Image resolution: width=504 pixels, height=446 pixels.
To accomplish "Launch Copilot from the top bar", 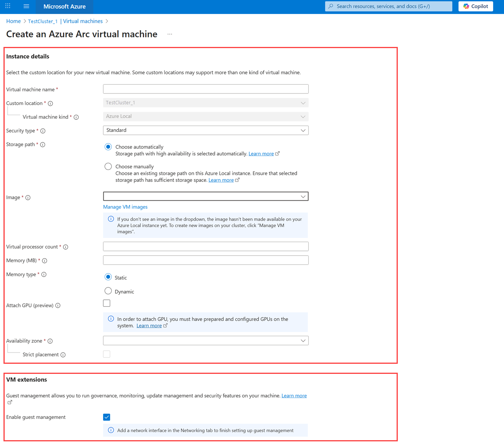I will pos(476,6).
